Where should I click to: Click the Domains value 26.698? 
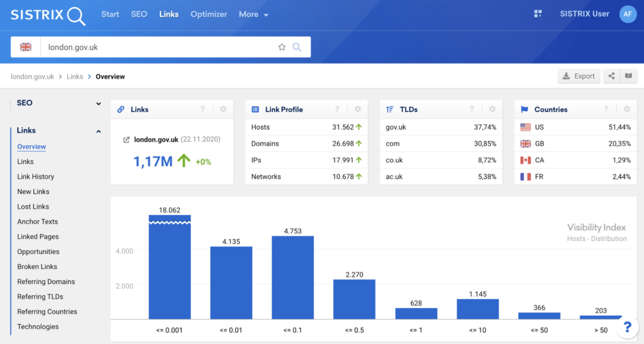coord(343,143)
